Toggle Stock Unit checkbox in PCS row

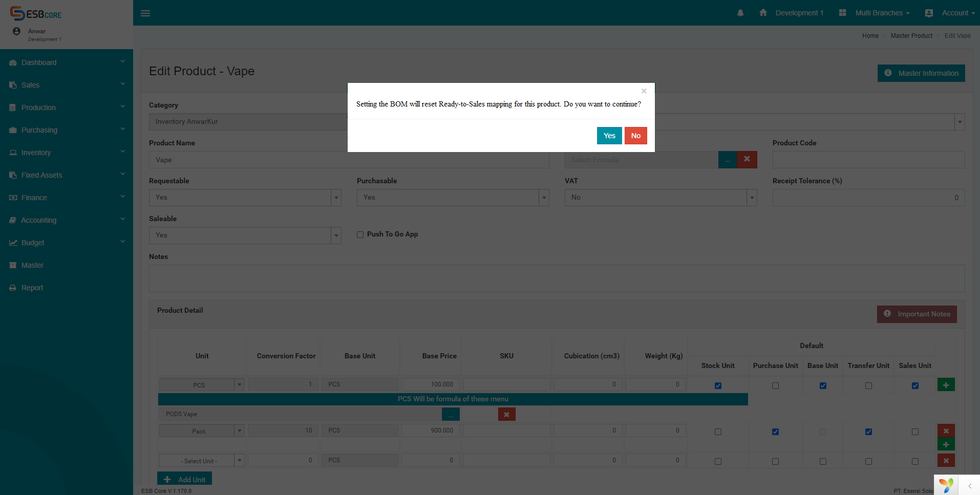pyautogui.click(x=718, y=385)
